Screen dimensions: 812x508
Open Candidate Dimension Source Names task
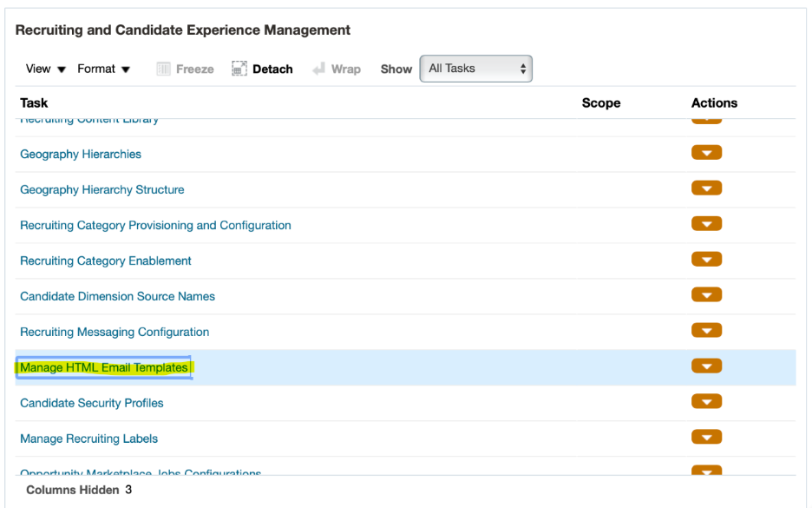(118, 296)
